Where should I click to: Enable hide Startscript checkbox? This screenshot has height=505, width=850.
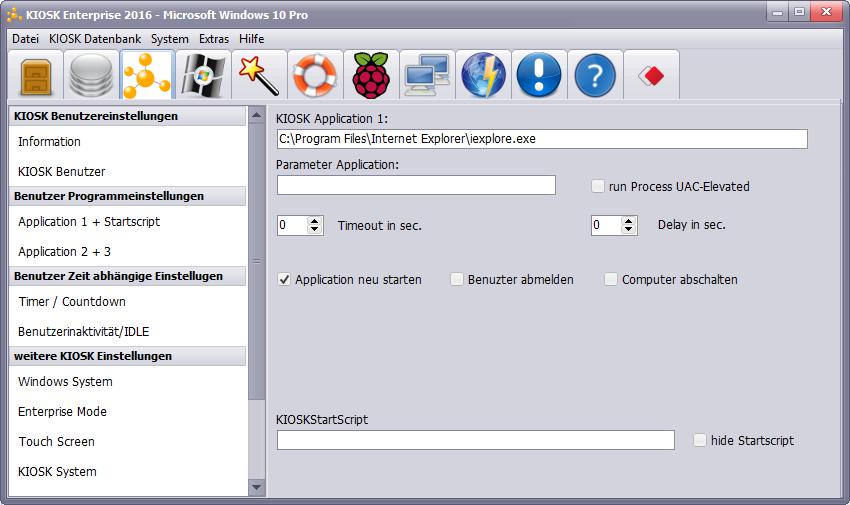[x=699, y=441]
